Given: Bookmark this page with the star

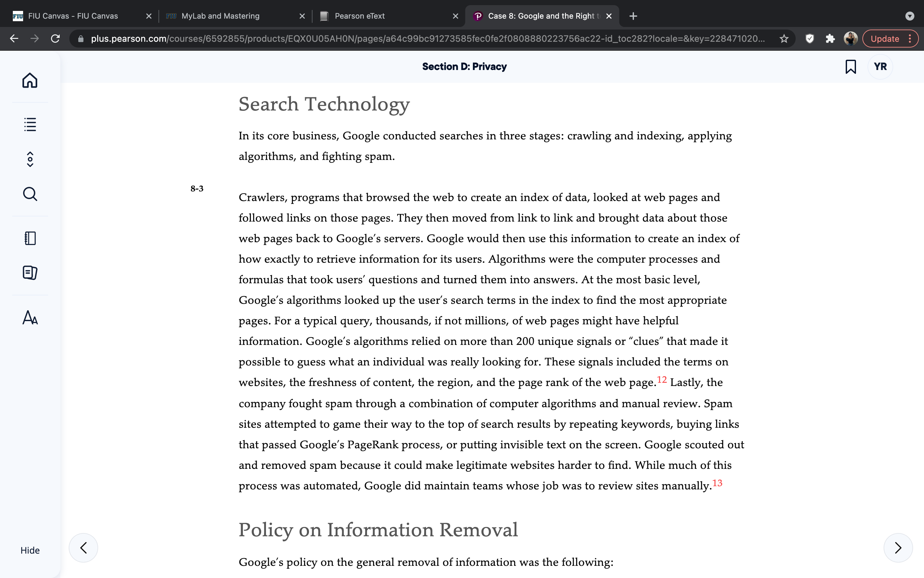Looking at the screenshot, I should [784, 39].
